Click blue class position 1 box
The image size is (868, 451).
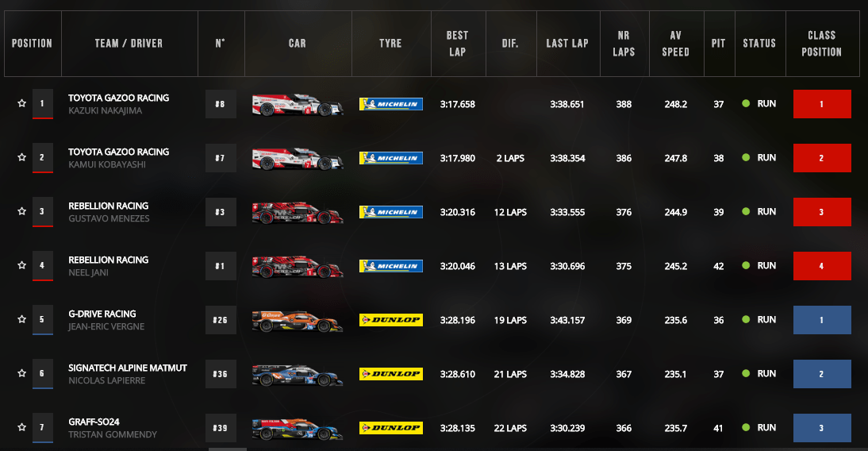coord(822,320)
